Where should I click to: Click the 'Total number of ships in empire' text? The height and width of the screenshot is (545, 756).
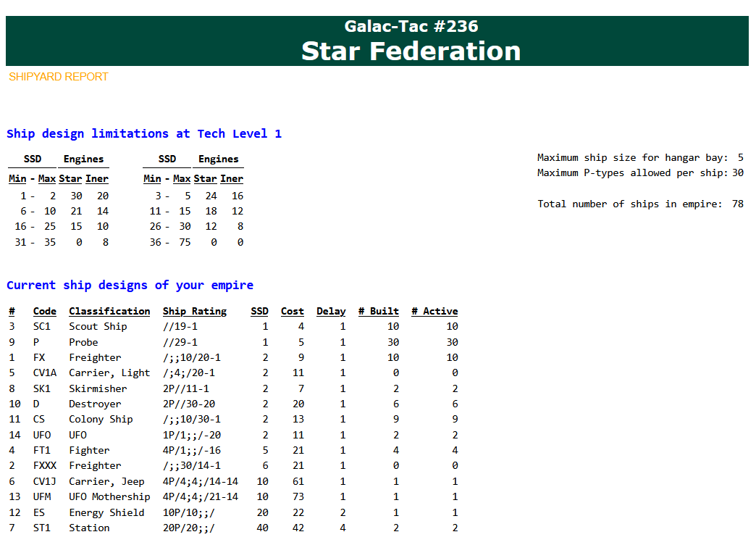629,204
